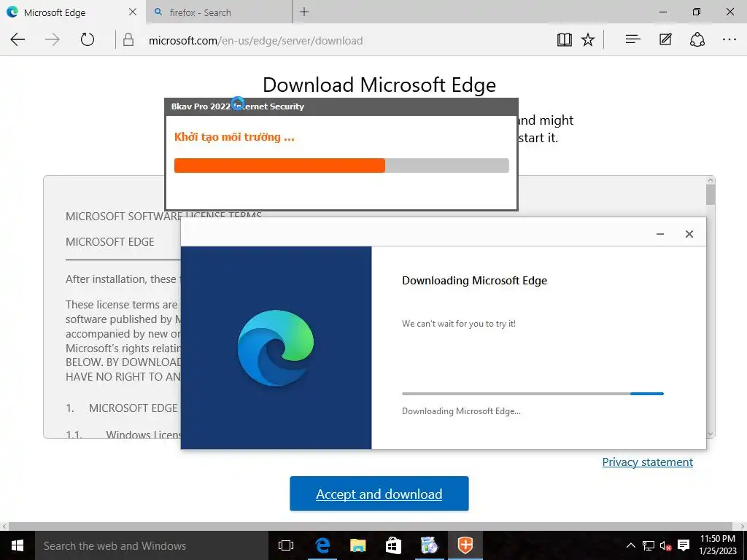Minimize the Edge installer dialog

point(659,234)
